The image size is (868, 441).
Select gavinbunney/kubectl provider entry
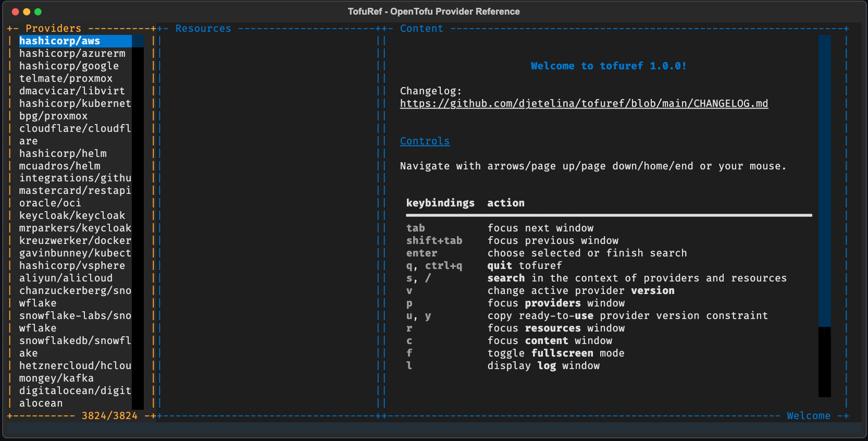pyautogui.click(x=76, y=253)
